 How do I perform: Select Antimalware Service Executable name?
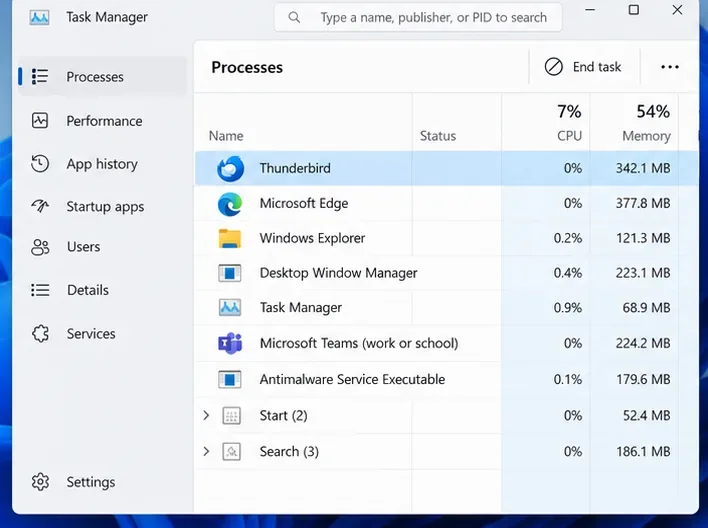pyautogui.click(x=352, y=379)
